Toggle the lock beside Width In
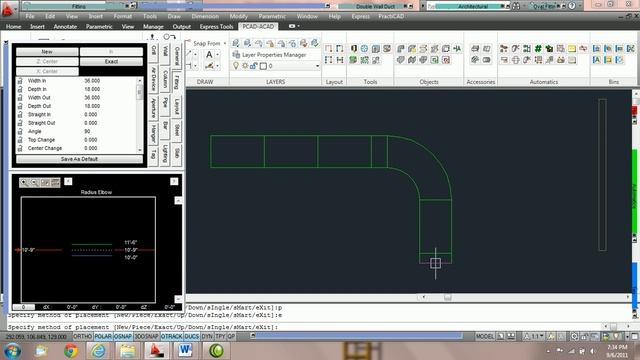Image resolution: width=640 pixels, height=360 pixels. 20,81
